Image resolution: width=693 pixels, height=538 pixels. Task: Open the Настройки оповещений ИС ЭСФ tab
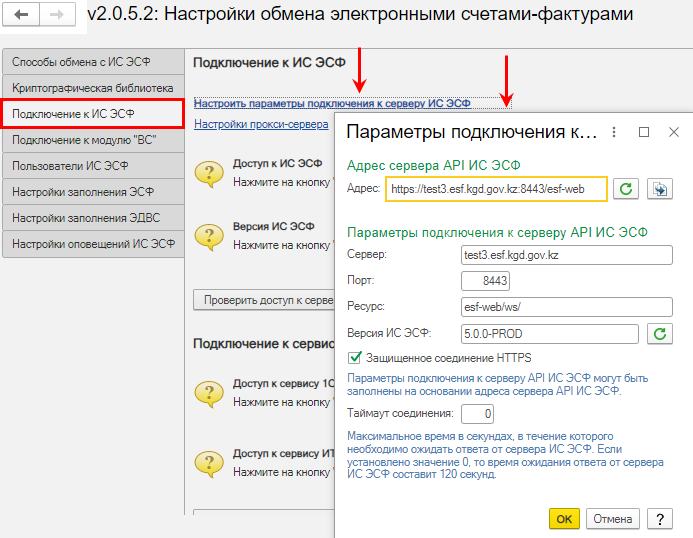click(93, 244)
